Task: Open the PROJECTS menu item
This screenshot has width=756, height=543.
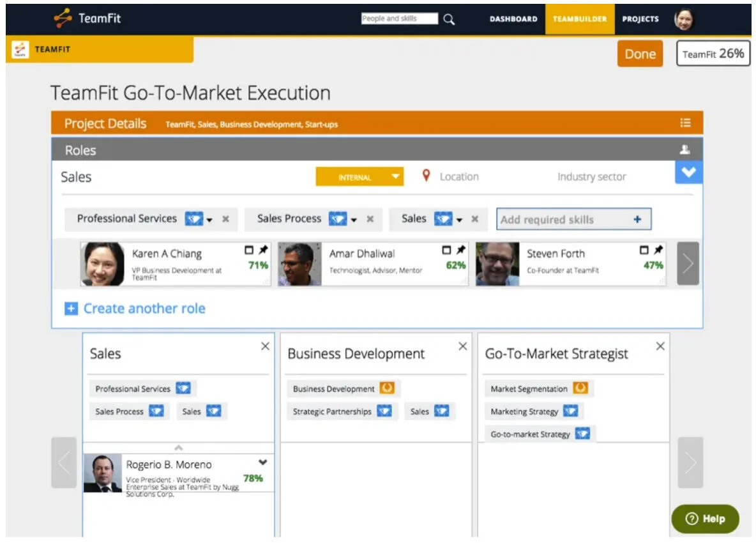Action: (640, 19)
